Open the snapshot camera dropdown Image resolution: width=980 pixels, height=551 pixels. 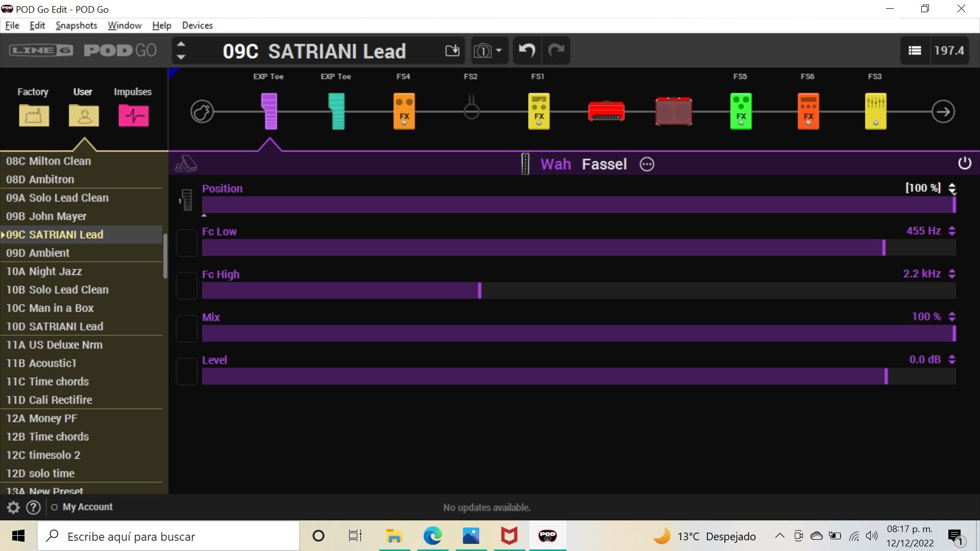coord(488,51)
